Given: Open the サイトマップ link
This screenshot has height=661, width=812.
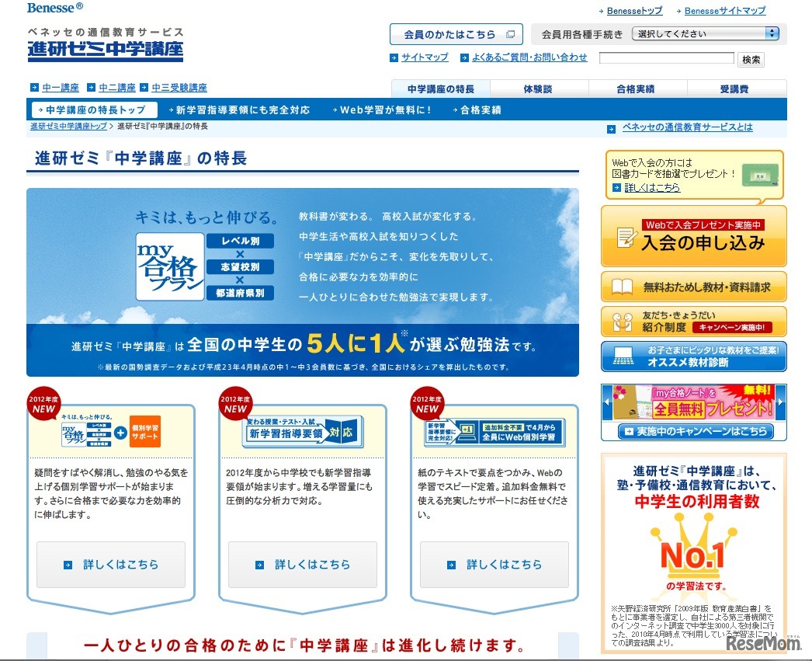Looking at the screenshot, I should click(425, 57).
